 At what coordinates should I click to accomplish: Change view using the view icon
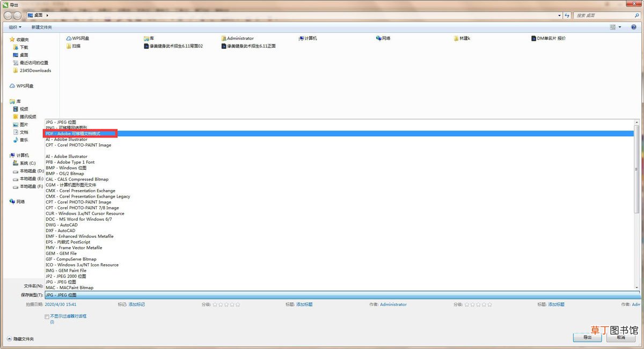pyautogui.click(x=613, y=27)
